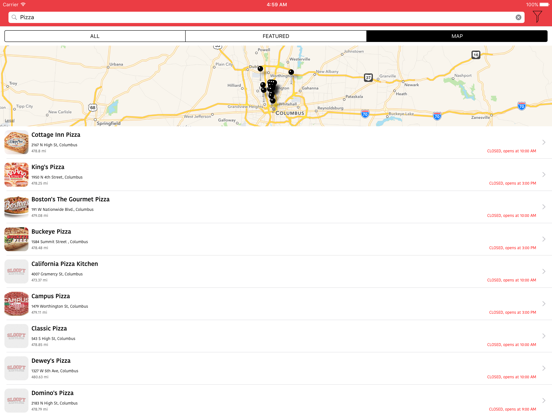Image resolution: width=552 pixels, height=414 pixels.
Task: Expand Campus Pizza row chevron
Action: 544,304
